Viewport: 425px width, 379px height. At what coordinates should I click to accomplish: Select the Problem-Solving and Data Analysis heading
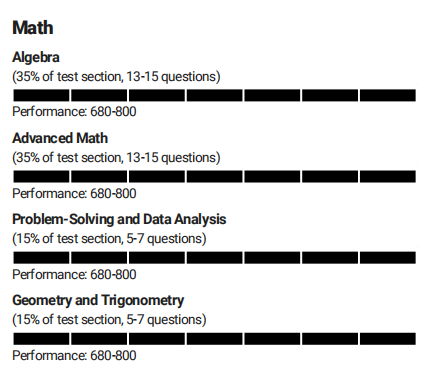(x=119, y=219)
